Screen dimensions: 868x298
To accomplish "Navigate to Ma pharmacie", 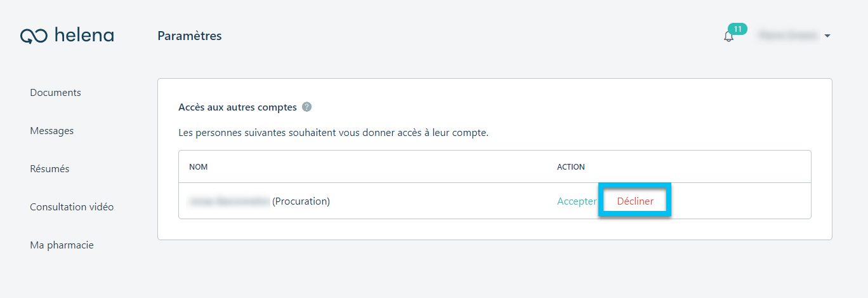I will 62,245.
